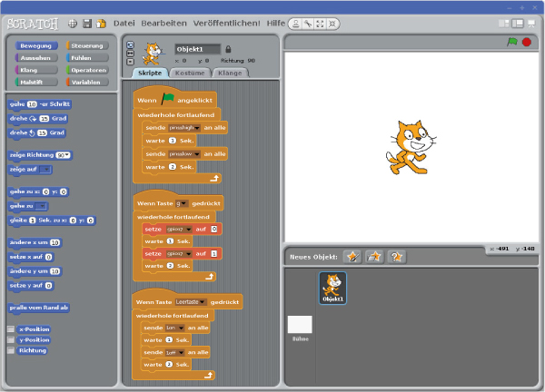Enable y-Position stage monitor checkbox
This screenshot has width=545, height=392.
pos(11,339)
